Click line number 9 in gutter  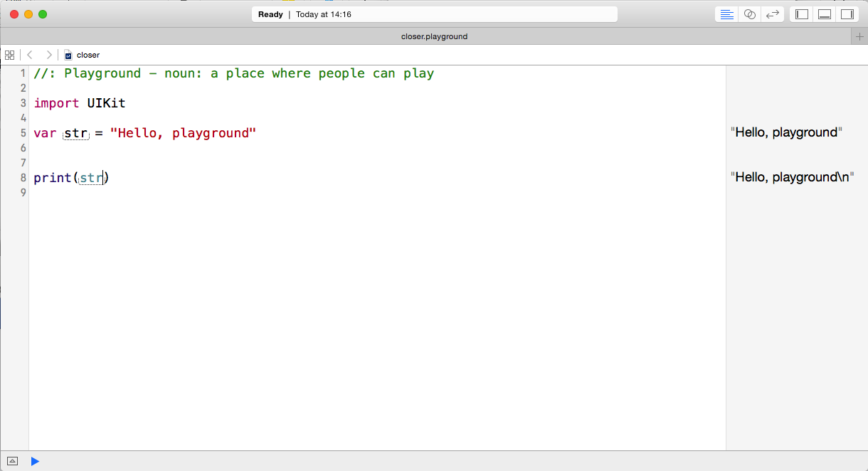[x=23, y=193]
